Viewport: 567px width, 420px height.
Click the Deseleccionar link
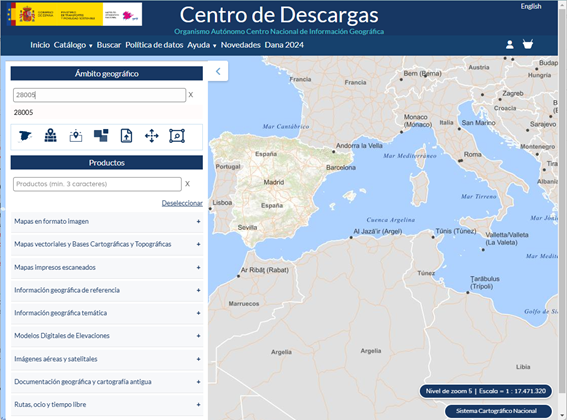(182, 203)
